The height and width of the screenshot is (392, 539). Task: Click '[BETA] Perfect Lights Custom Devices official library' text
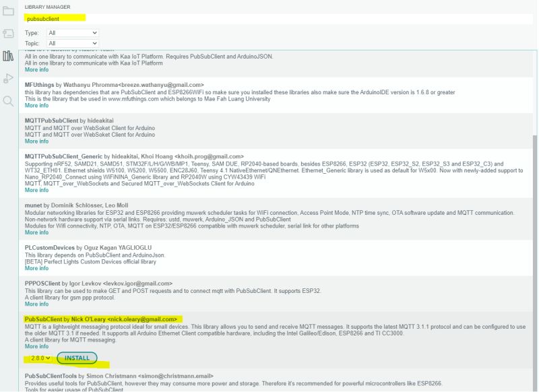(x=90, y=262)
